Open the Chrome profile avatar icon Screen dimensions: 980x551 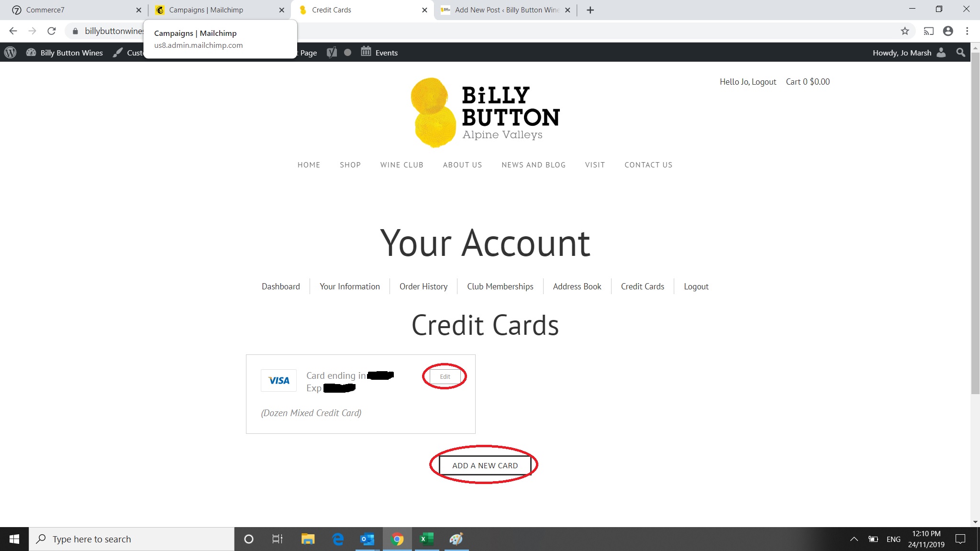(948, 31)
